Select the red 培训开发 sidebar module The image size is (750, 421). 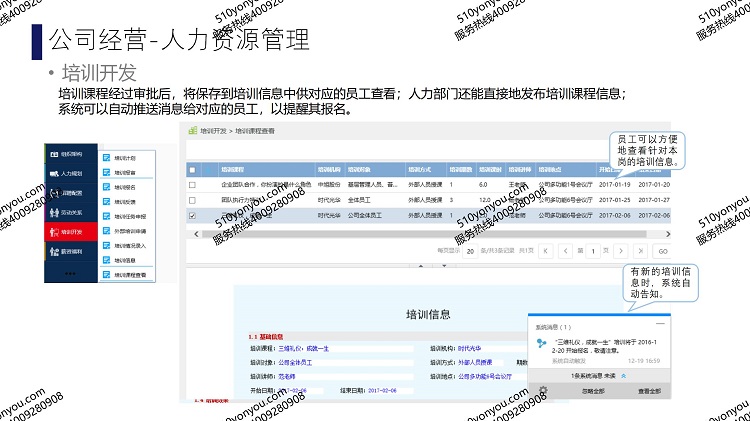70,230
